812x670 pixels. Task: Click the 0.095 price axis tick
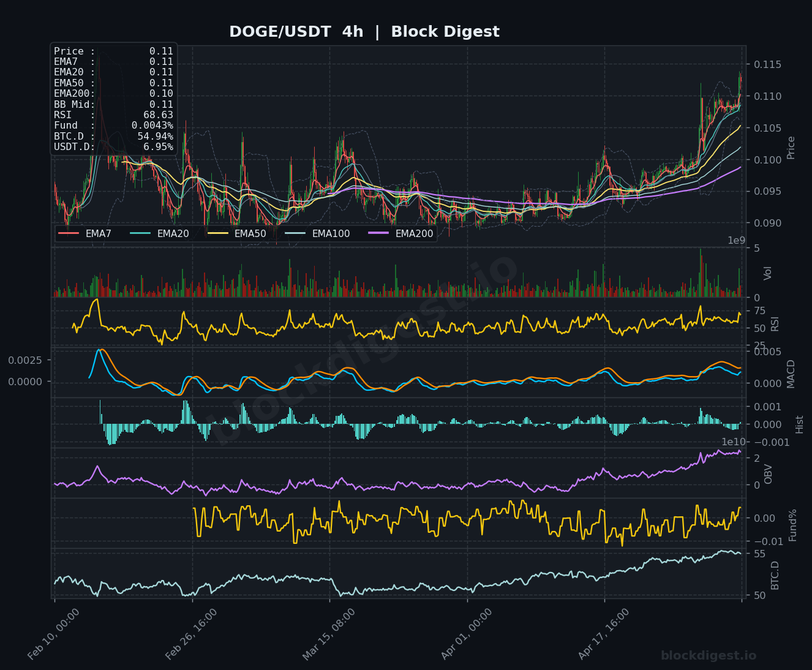767,192
